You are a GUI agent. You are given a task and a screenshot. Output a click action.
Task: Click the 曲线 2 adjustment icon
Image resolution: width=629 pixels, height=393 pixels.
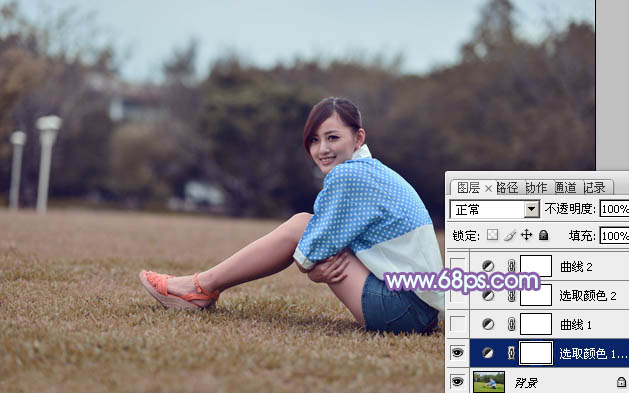(488, 266)
